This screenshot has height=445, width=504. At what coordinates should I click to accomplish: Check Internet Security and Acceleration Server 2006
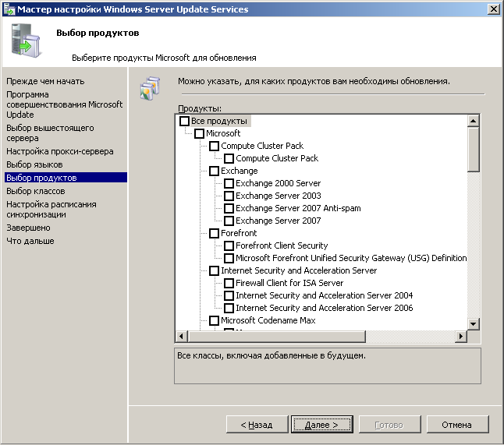coord(229,308)
